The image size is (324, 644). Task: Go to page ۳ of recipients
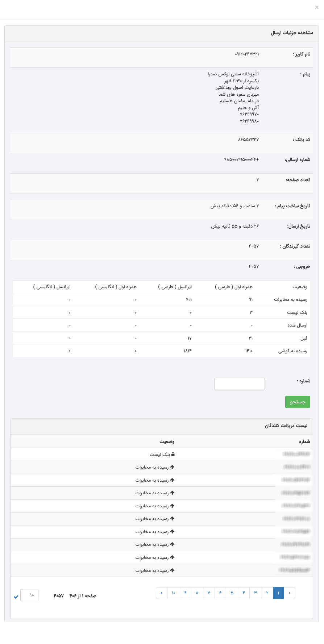coord(256,593)
